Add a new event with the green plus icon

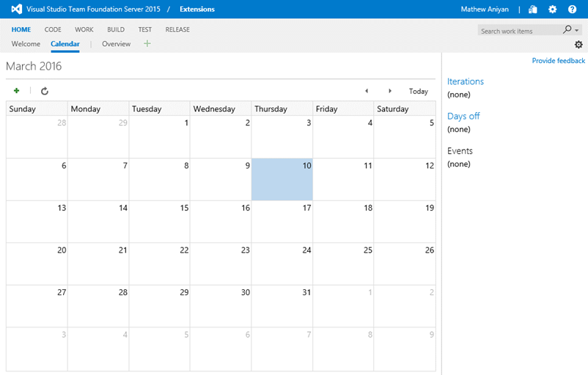(x=17, y=91)
